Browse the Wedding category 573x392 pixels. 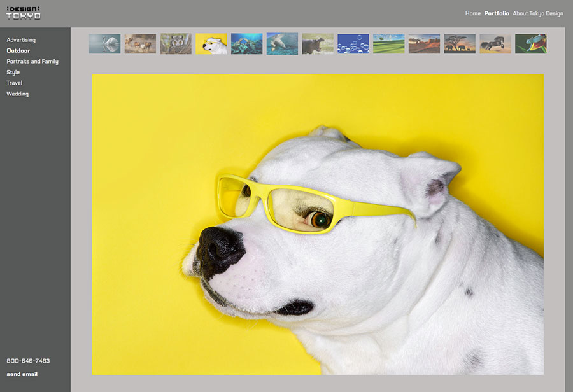(17, 94)
